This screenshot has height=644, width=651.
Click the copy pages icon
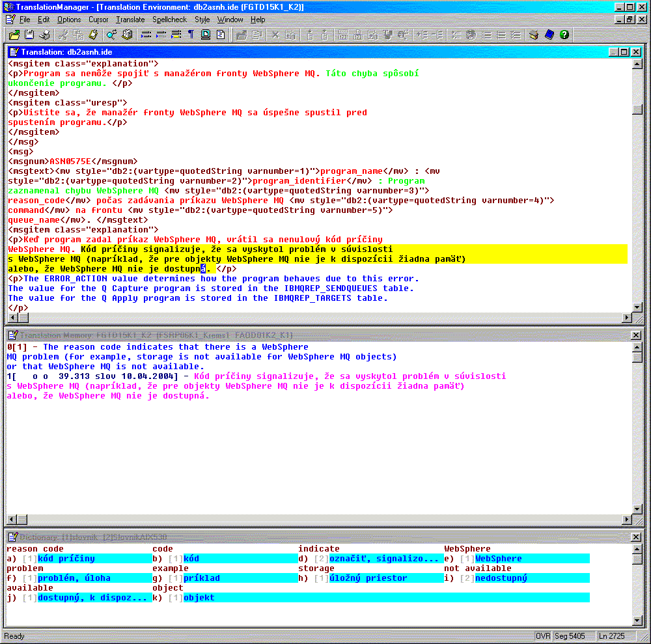[x=78, y=35]
